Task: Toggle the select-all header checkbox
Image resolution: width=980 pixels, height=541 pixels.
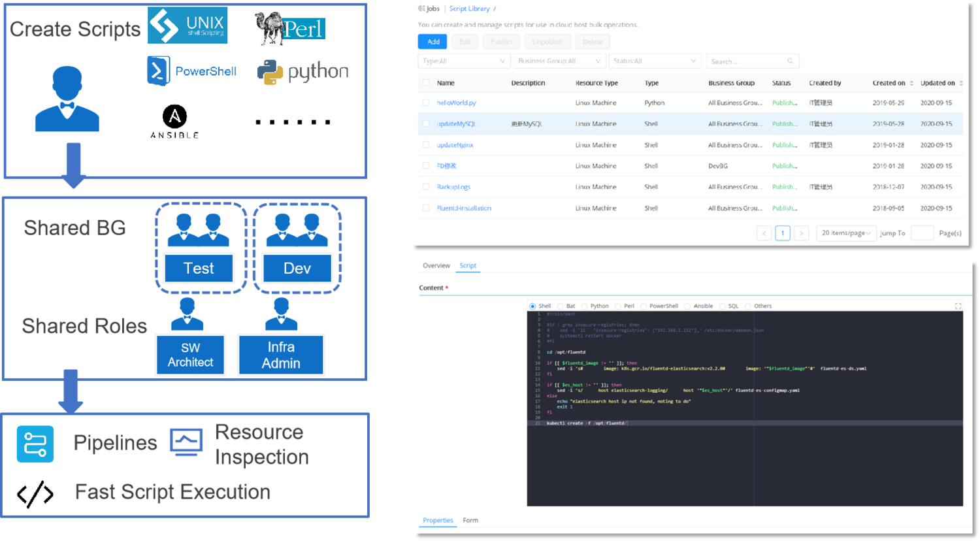Action: [426, 83]
